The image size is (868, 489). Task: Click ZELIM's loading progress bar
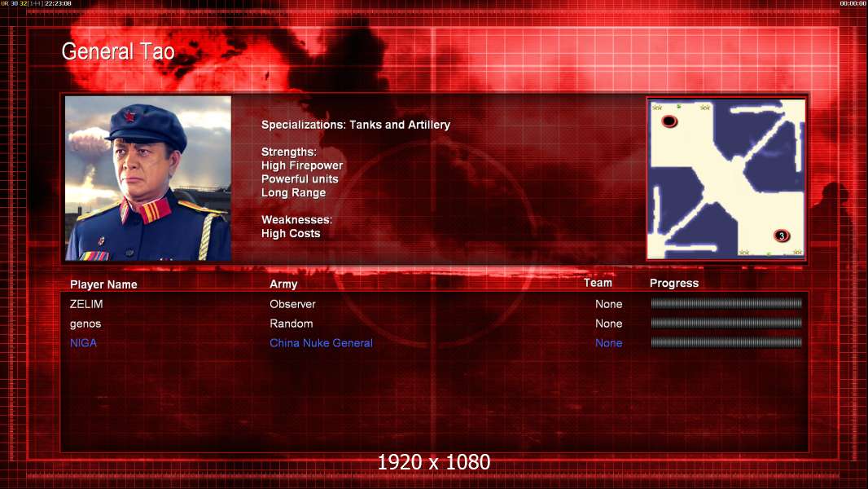pos(726,303)
